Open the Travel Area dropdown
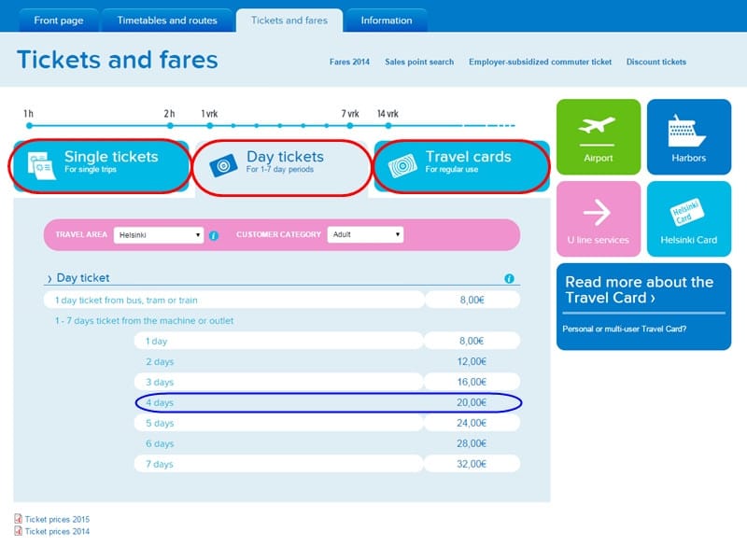Screen dimensions: 747x560 pos(159,235)
